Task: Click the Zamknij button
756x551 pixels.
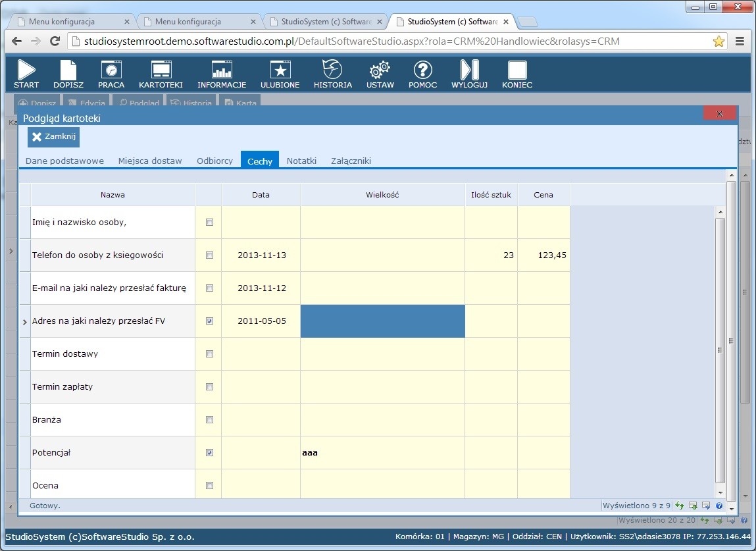Action: (x=53, y=136)
